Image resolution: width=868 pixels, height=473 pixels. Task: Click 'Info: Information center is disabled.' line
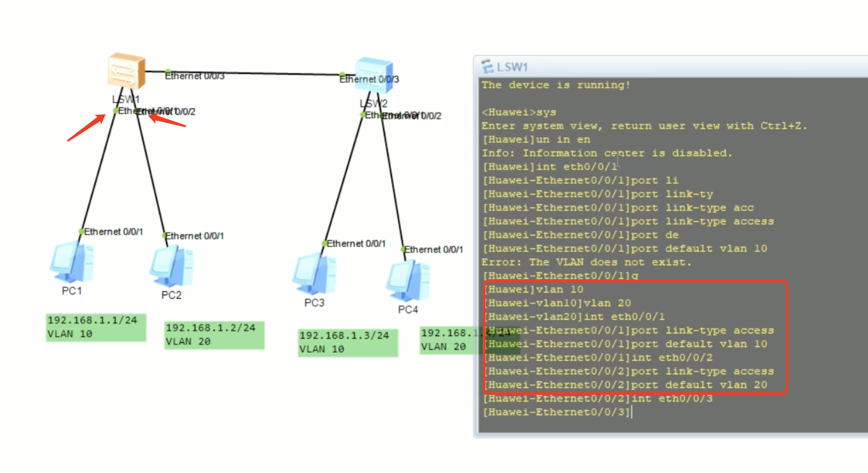607,153
